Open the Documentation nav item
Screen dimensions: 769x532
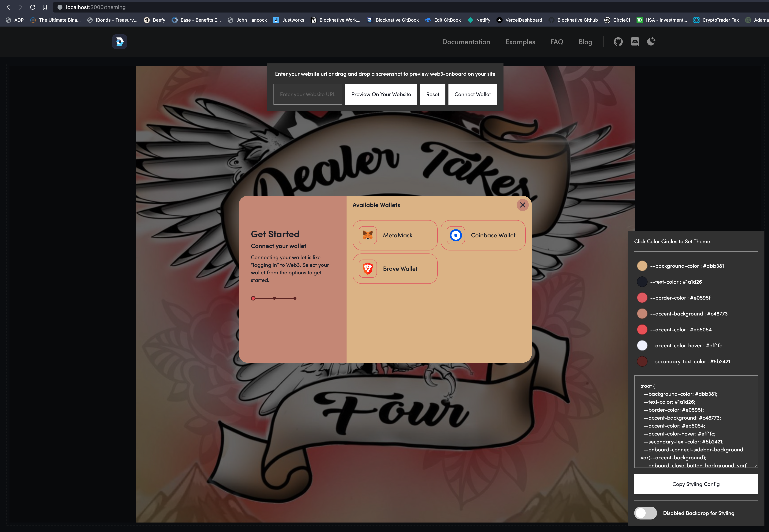(466, 42)
